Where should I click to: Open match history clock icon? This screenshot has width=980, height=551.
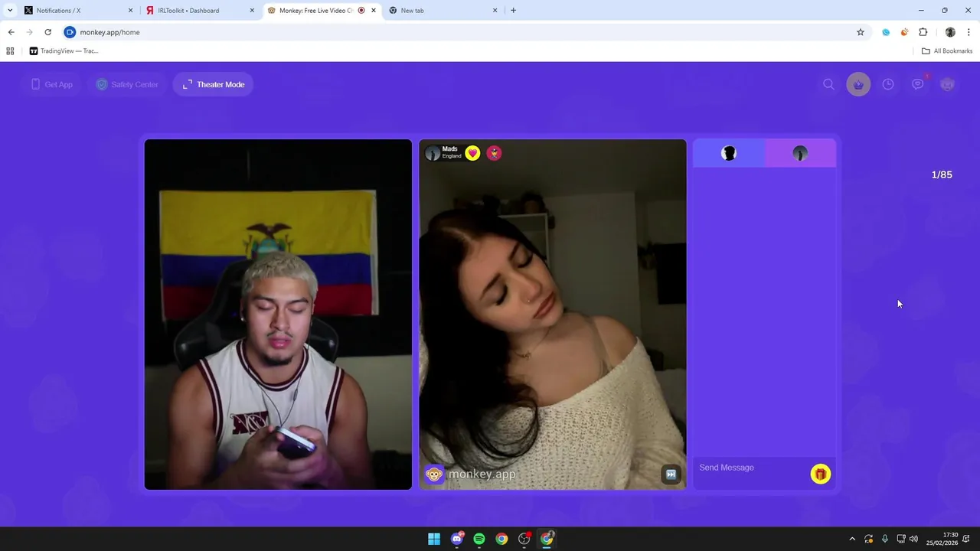[x=888, y=84]
